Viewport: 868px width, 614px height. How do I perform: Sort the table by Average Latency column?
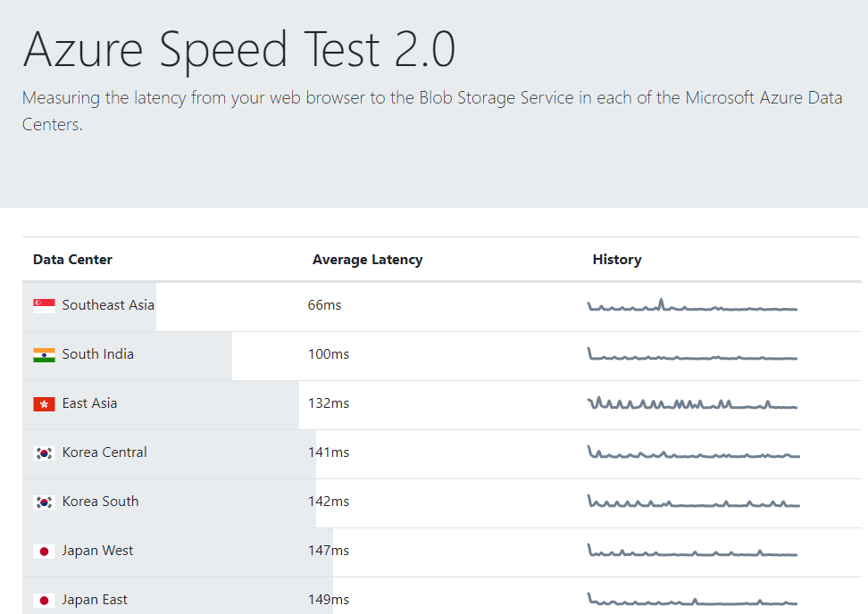click(367, 259)
